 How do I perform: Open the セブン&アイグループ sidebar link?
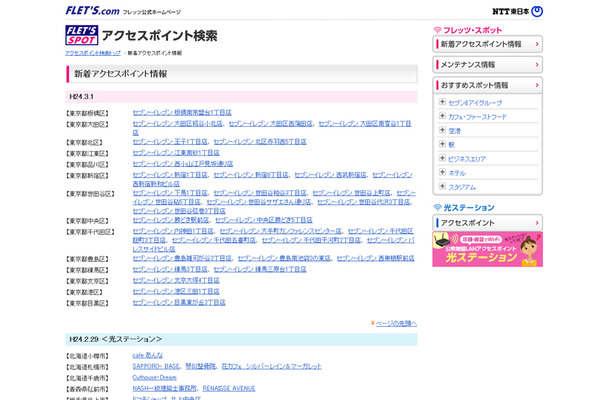pyautogui.click(x=475, y=103)
